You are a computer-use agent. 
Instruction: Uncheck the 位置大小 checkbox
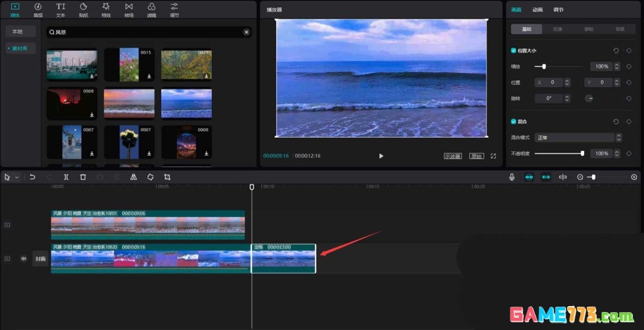513,51
